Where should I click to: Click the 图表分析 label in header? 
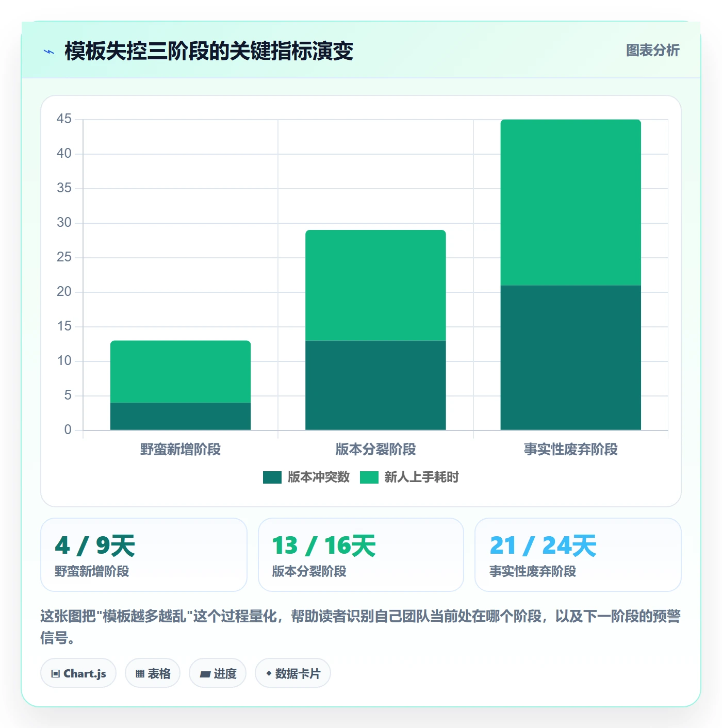pyautogui.click(x=652, y=51)
